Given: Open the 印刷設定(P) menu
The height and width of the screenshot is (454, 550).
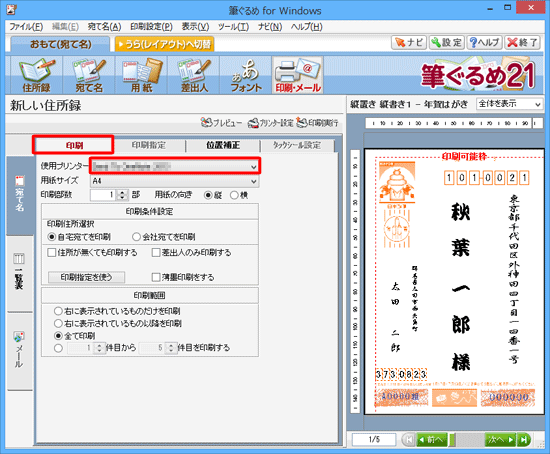Looking at the screenshot, I should (x=151, y=27).
